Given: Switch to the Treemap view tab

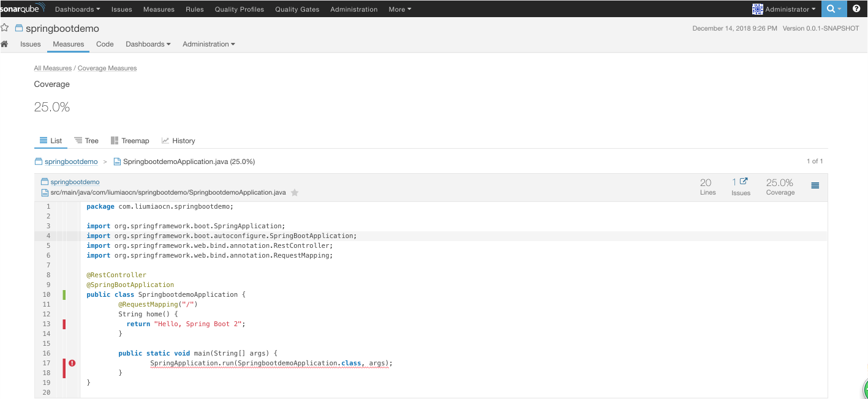Looking at the screenshot, I should tap(130, 141).
